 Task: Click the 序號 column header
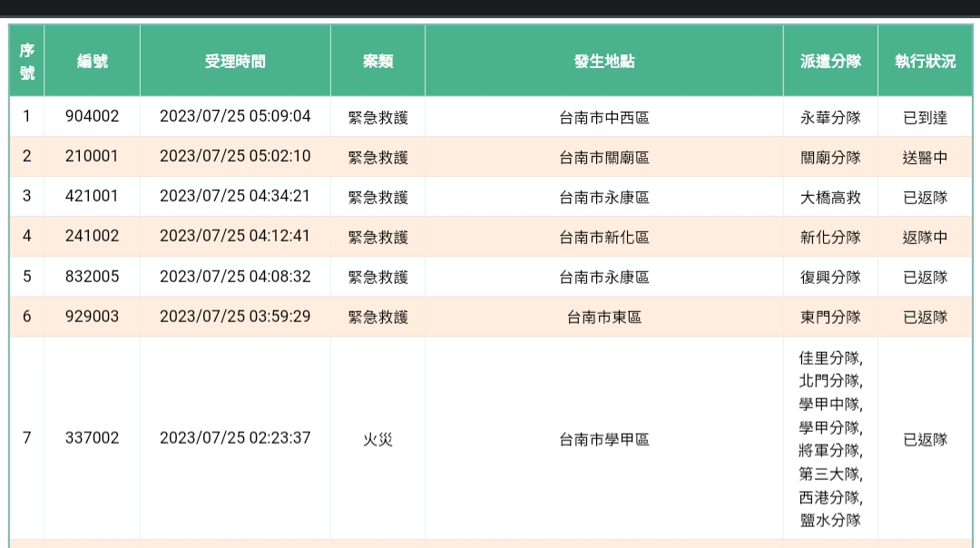click(x=27, y=62)
